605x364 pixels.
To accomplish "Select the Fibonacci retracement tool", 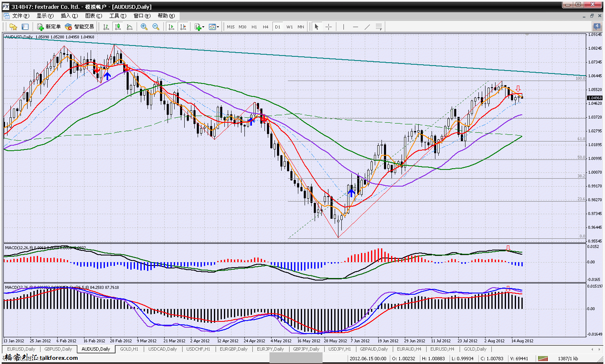I will coord(379,27).
